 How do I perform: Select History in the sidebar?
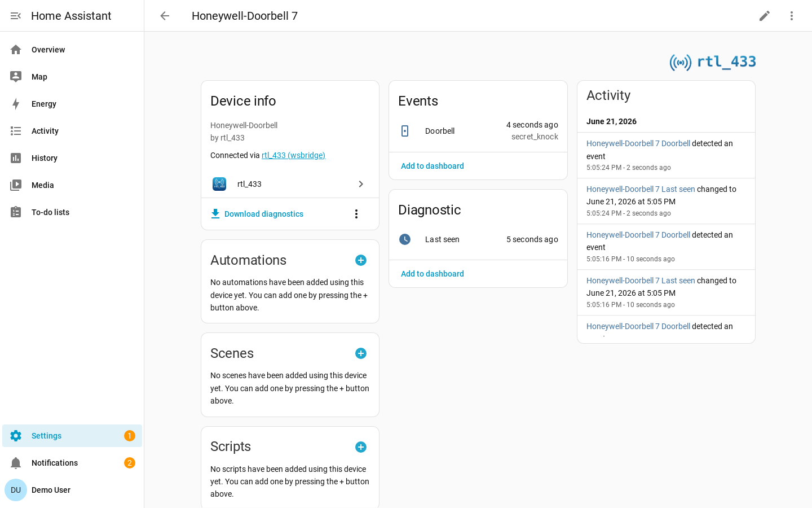(x=72, y=158)
